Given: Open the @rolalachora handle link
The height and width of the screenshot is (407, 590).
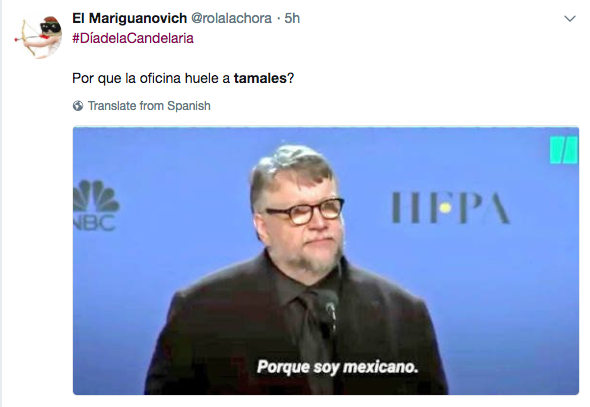Looking at the screenshot, I should pos(231,18).
